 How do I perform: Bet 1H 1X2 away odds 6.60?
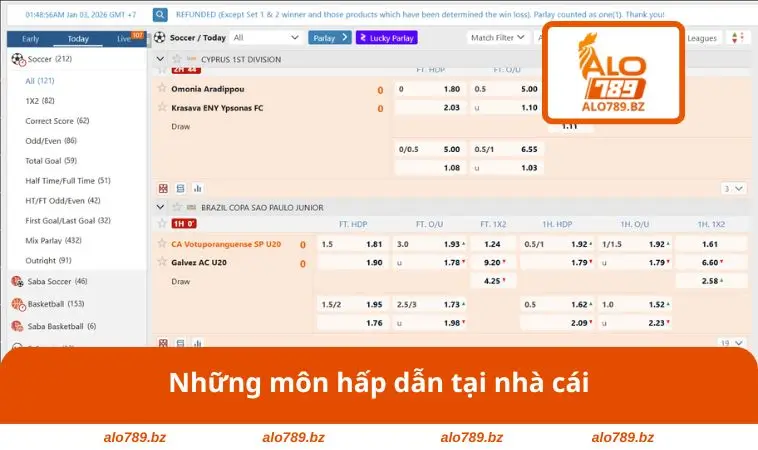click(x=711, y=262)
